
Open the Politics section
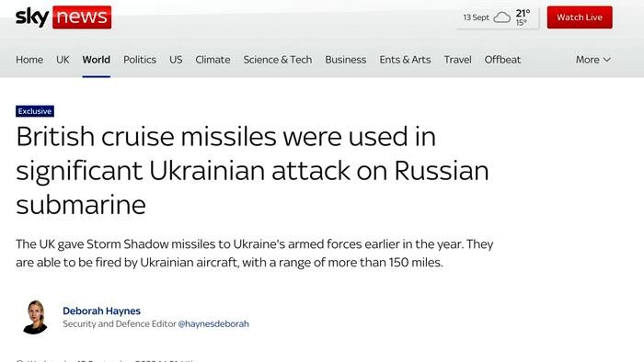tap(140, 60)
